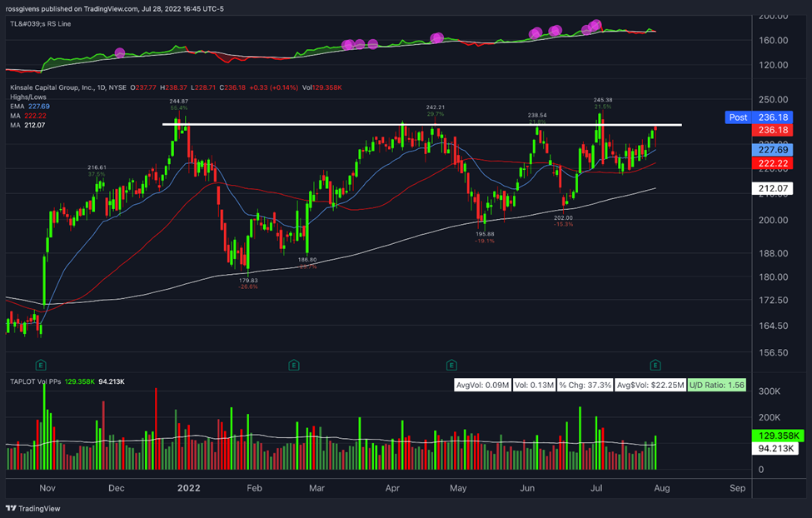Click the AvgVol: 0.09M stat box
812x518 pixels.
482,385
